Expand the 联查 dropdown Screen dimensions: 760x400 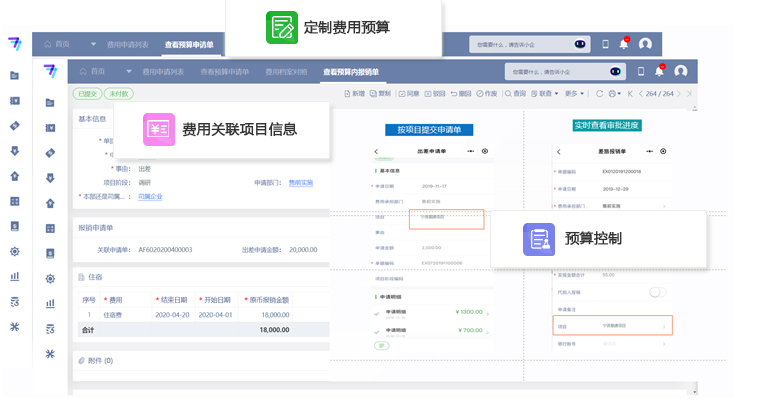tap(546, 94)
